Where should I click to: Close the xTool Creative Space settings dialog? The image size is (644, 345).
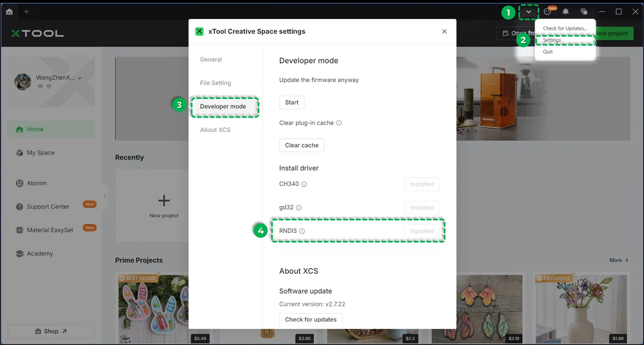(444, 31)
